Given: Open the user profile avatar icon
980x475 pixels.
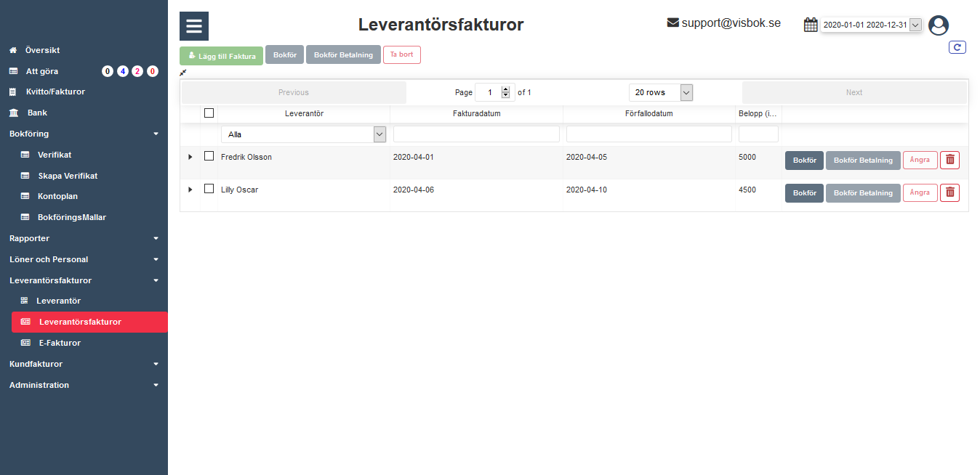Looking at the screenshot, I should (x=939, y=25).
